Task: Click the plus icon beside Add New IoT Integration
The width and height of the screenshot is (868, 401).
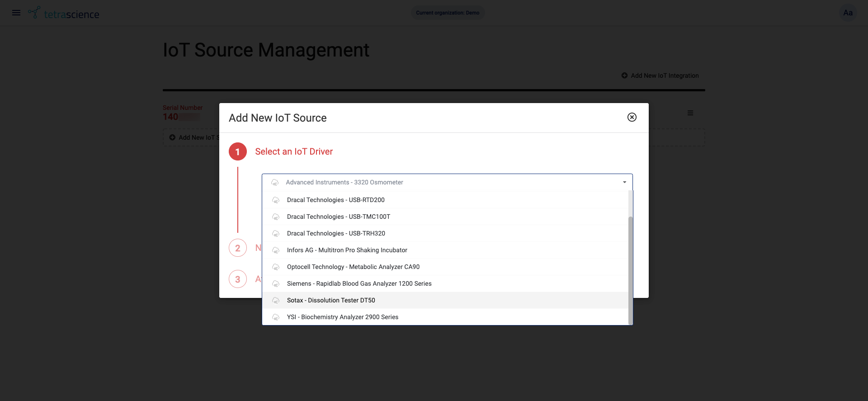Action: [x=624, y=75]
